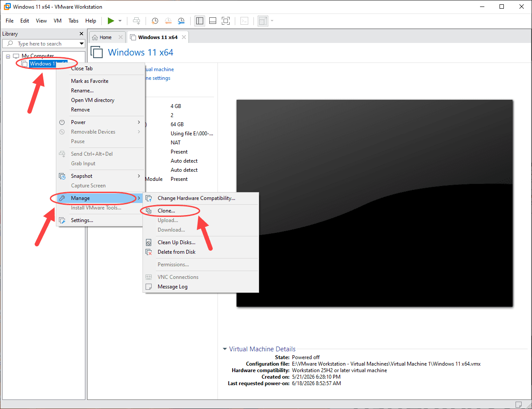The height and width of the screenshot is (409, 532).
Task: Open the Tabs menu
Action: [x=74, y=21]
